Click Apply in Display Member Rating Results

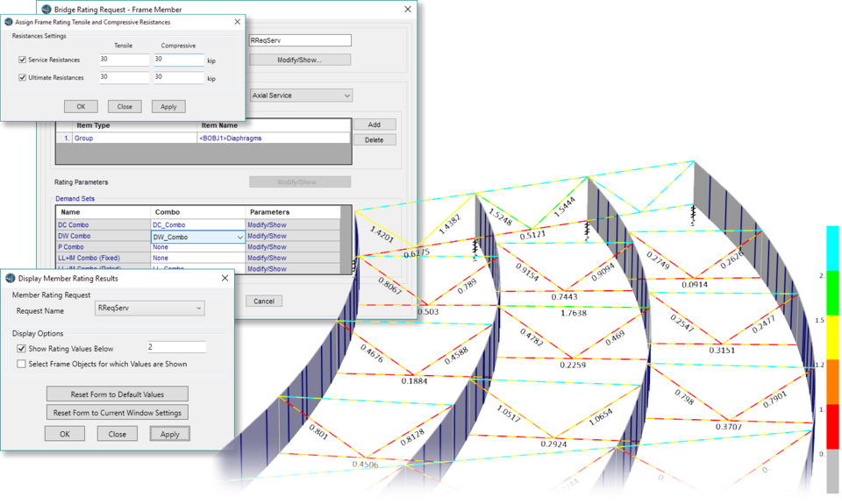click(169, 434)
